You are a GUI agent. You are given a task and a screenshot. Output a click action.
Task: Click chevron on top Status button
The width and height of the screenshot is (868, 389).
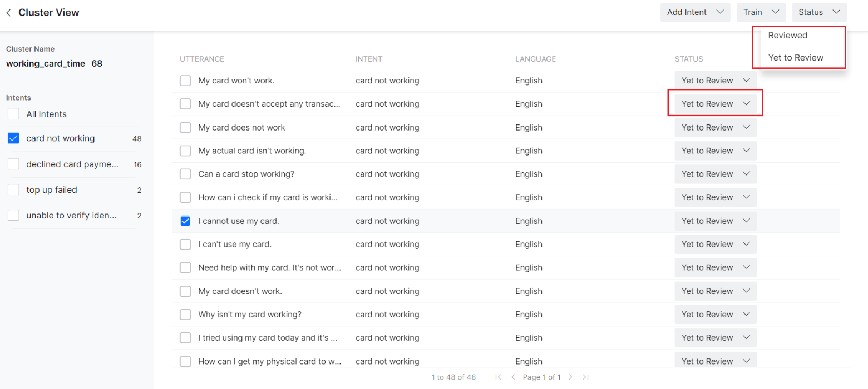tap(836, 12)
